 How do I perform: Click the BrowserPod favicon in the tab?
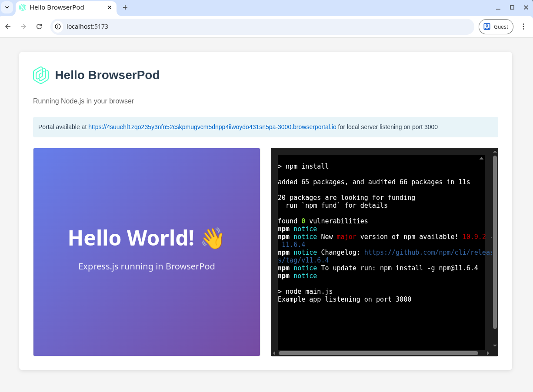[x=23, y=7]
